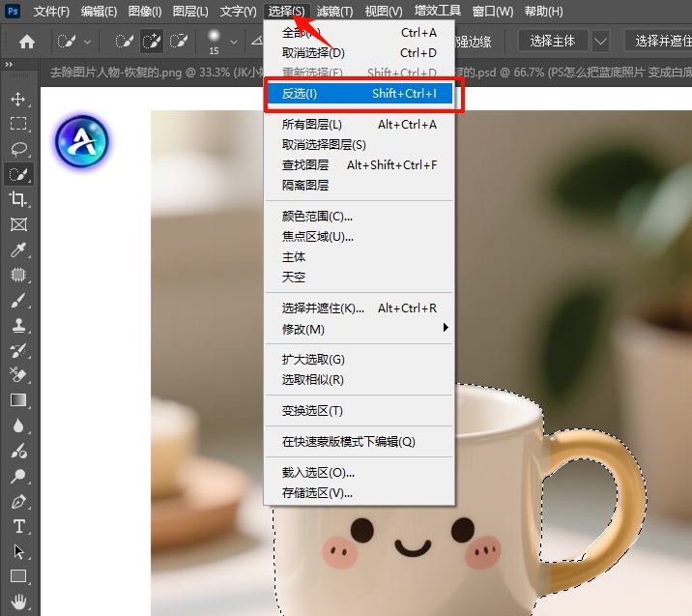This screenshot has width=692, height=616.
Task: Select the Gradient tool
Action: click(x=18, y=400)
